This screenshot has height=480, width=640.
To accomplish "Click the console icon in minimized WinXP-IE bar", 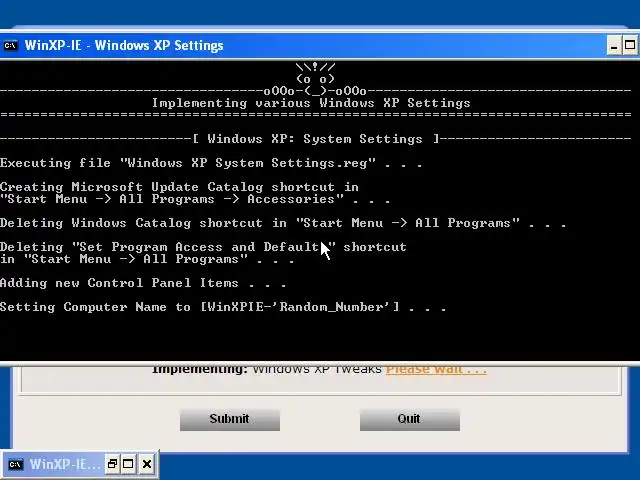I will pyautogui.click(x=16, y=464).
